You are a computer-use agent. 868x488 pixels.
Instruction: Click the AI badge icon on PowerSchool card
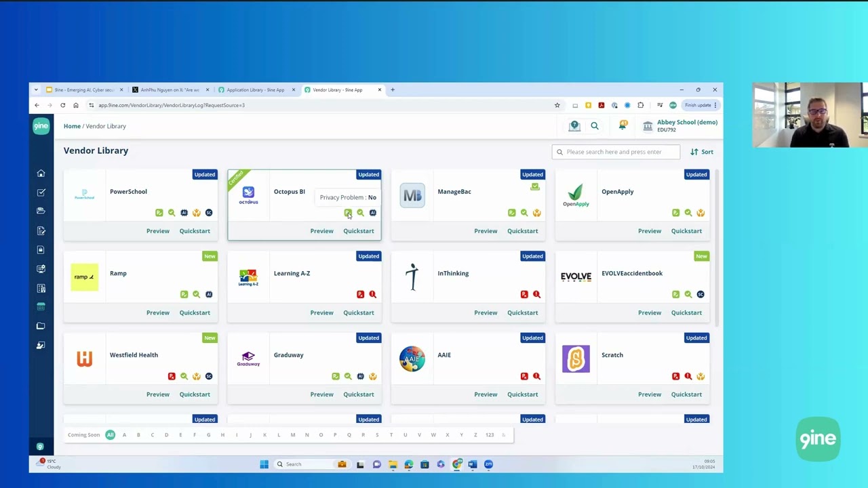tap(184, 213)
